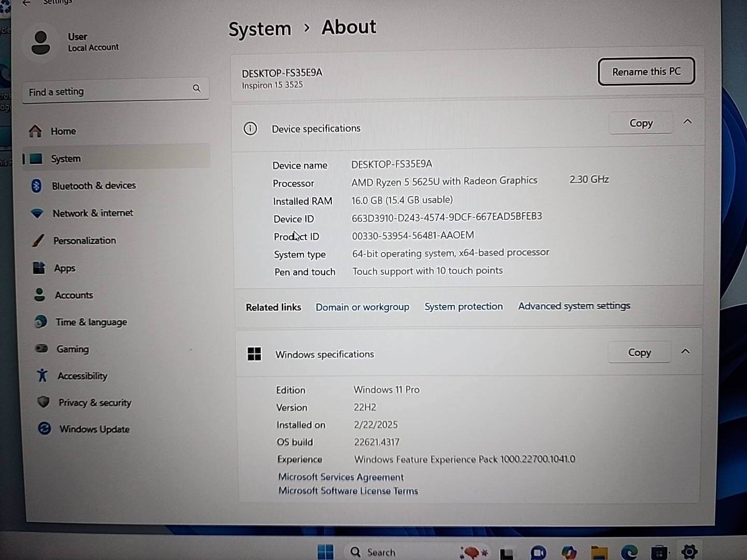Click the 2.30 GHz processor speed
Viewport: 747px width, 560px height.
pos(589,179)
